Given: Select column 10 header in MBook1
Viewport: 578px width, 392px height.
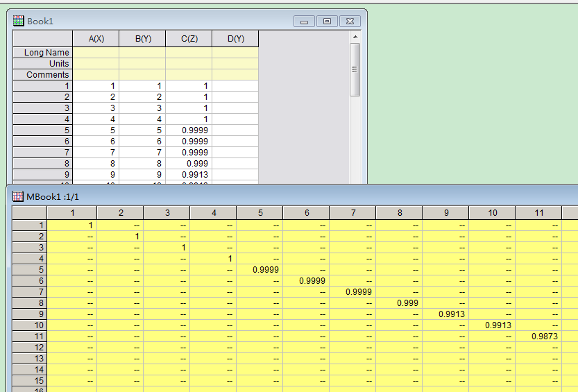Looking at the screenshot, I should [492, 212].
